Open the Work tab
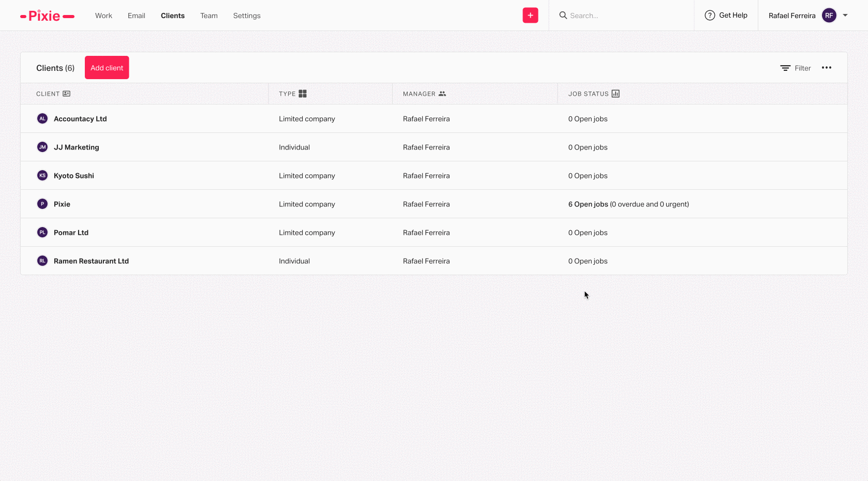The image size is (868, 481). 103,16
